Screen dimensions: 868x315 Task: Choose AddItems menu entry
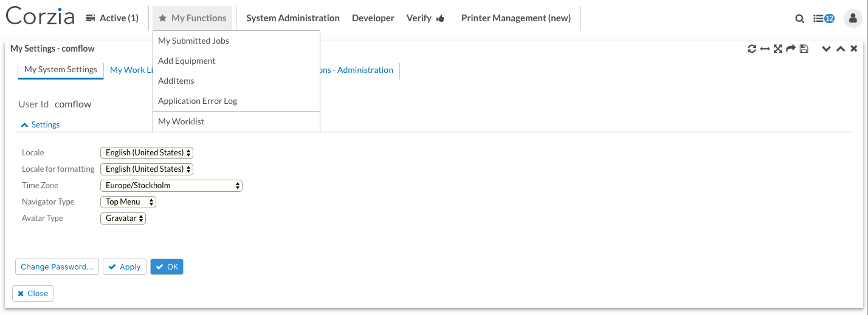[236, 81]
